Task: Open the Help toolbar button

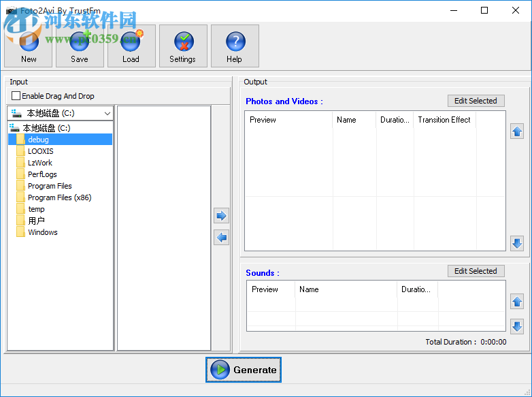Action: [x=235, y=46]
